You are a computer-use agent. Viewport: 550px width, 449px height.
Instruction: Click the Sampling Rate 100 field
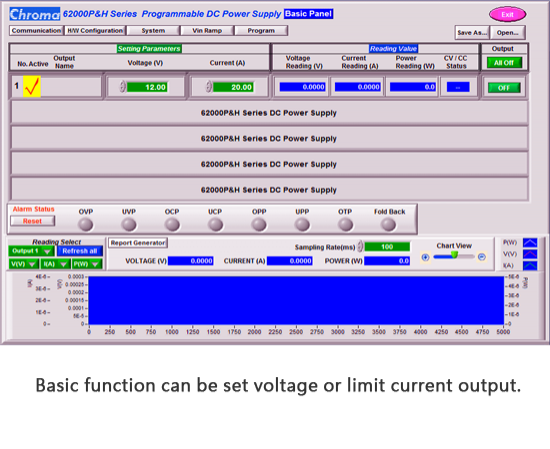coord(387,247)
